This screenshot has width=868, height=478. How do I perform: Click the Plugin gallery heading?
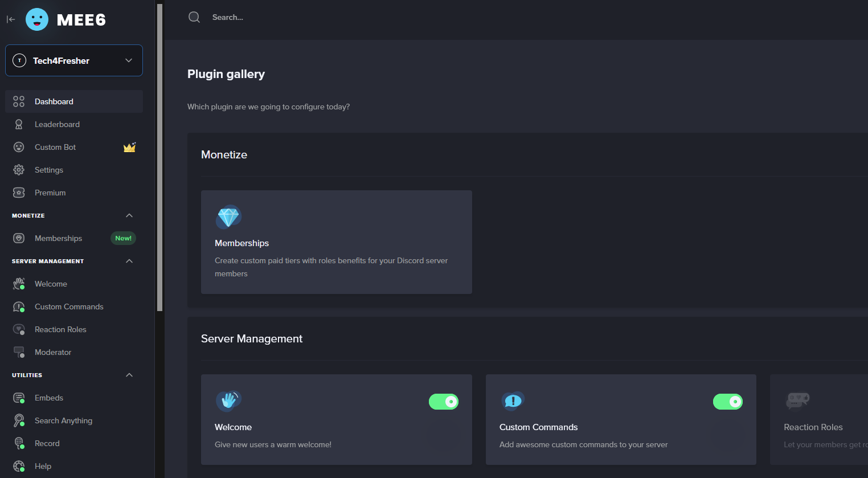click(x=226, y=74)
